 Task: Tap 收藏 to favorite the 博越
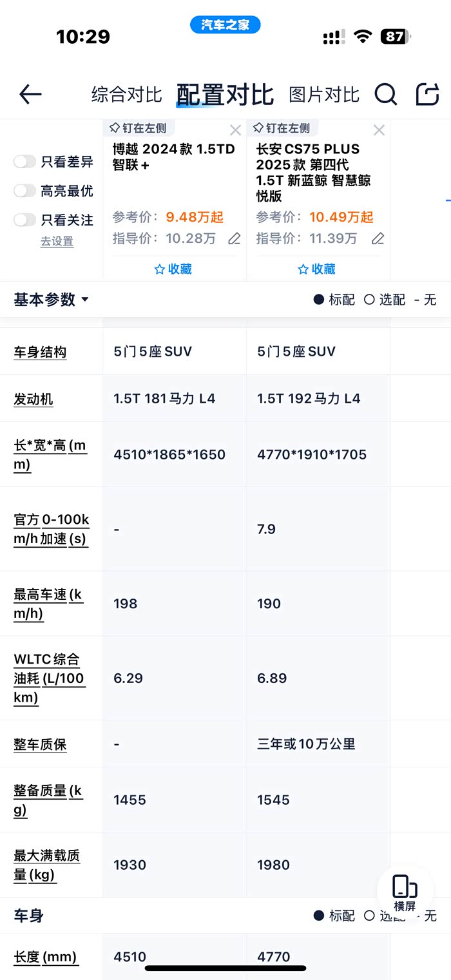tap(173, 269)
